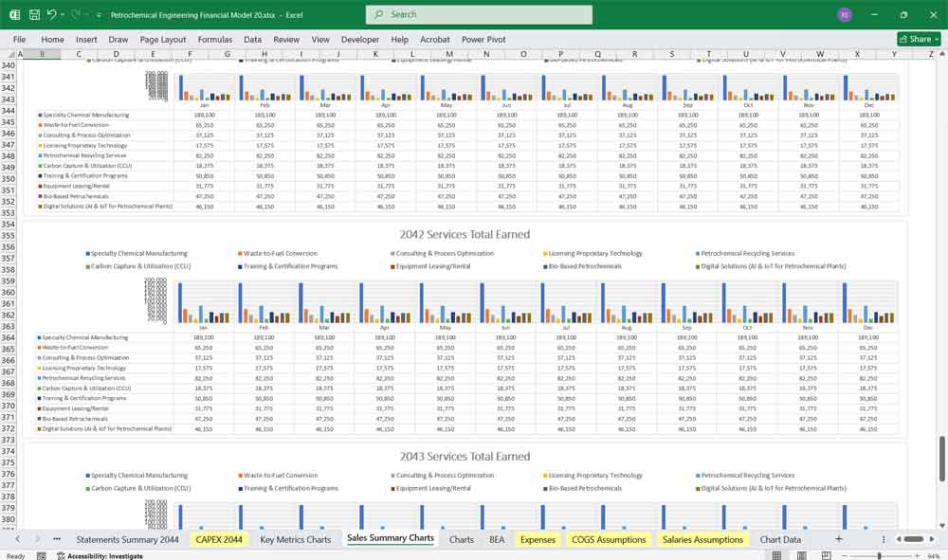Adjust the zoom slider on status bar
This screenshot has height=560, width=948.
(x=879, y=554)
